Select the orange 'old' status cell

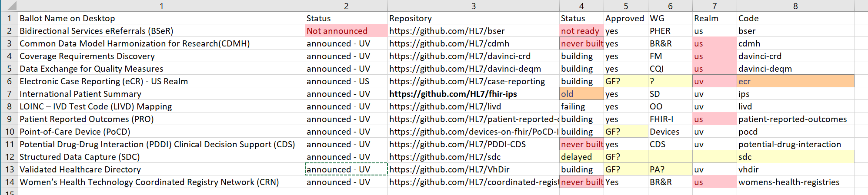pos(581,94)
